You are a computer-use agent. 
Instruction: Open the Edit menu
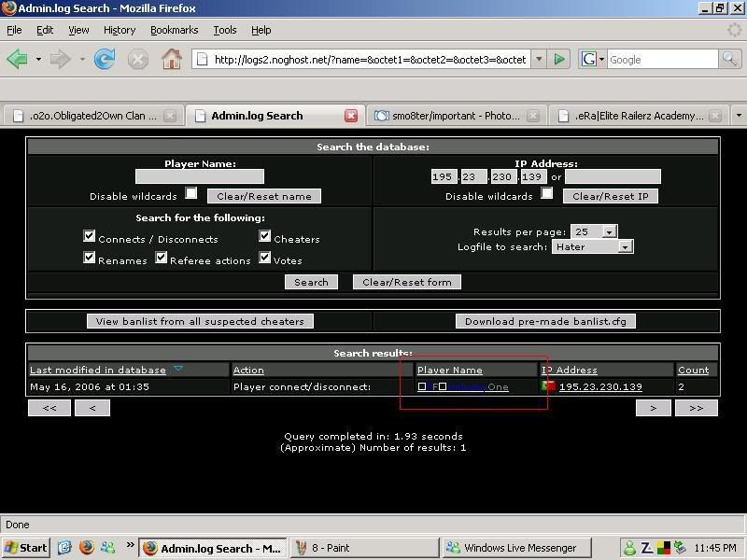pyautogui.click(x=45, y=30)
